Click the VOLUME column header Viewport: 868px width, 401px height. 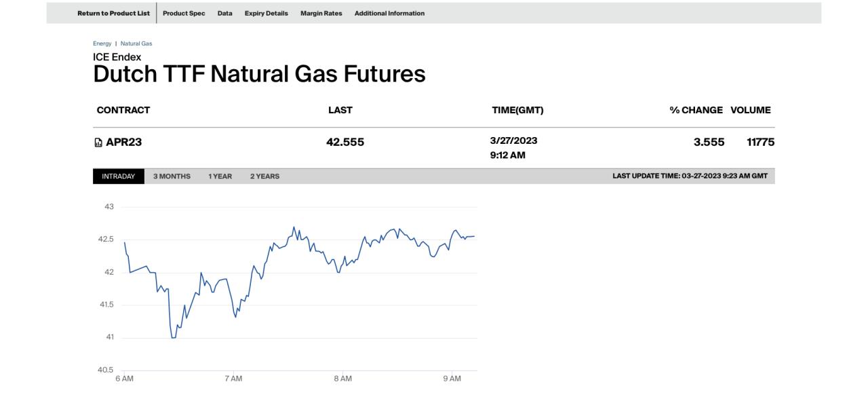[x=751, y=110]
